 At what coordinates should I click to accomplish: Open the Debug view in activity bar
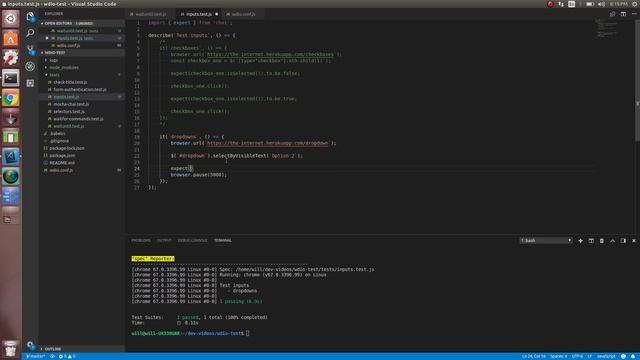pos(30,66)
